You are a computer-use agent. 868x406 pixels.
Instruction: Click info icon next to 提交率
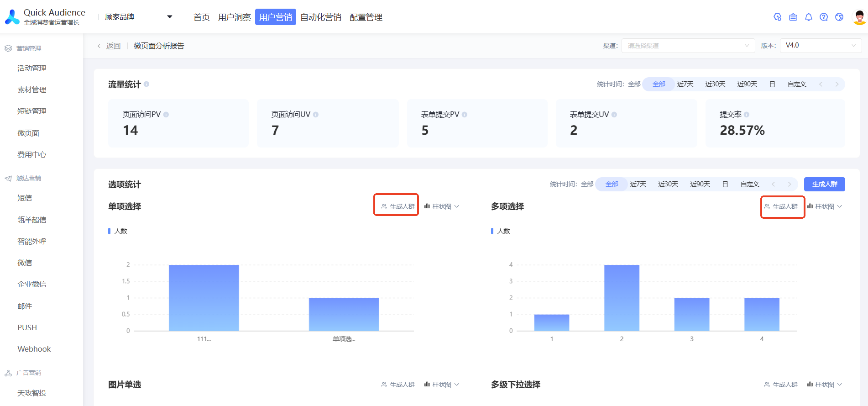coord(747,115)
